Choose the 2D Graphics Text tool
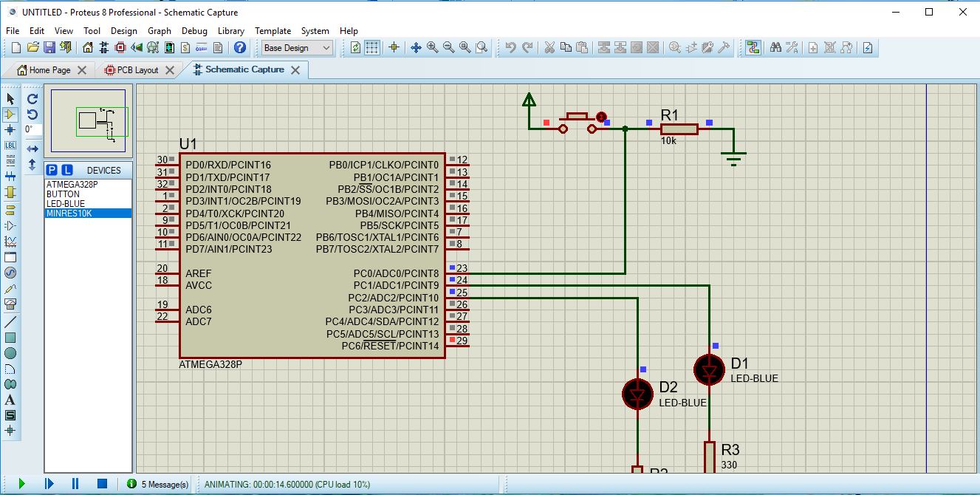Screen dimensions: 980x495 point(10,400)
